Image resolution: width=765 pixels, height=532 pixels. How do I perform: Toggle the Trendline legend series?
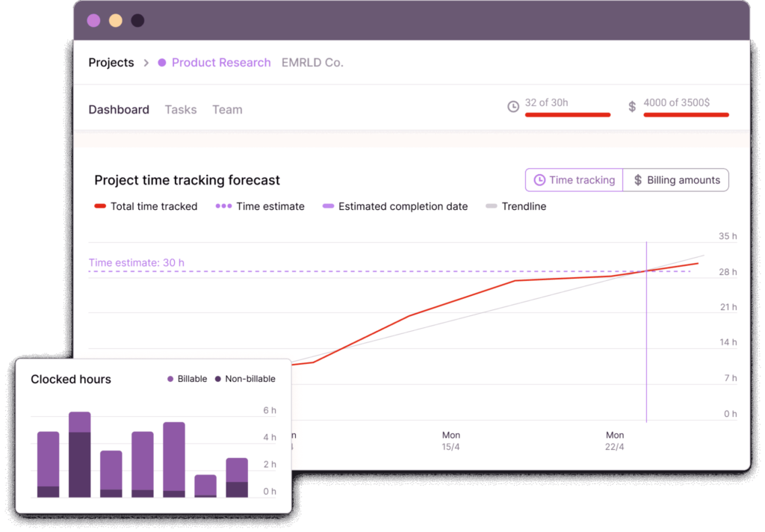pos(515,206)
